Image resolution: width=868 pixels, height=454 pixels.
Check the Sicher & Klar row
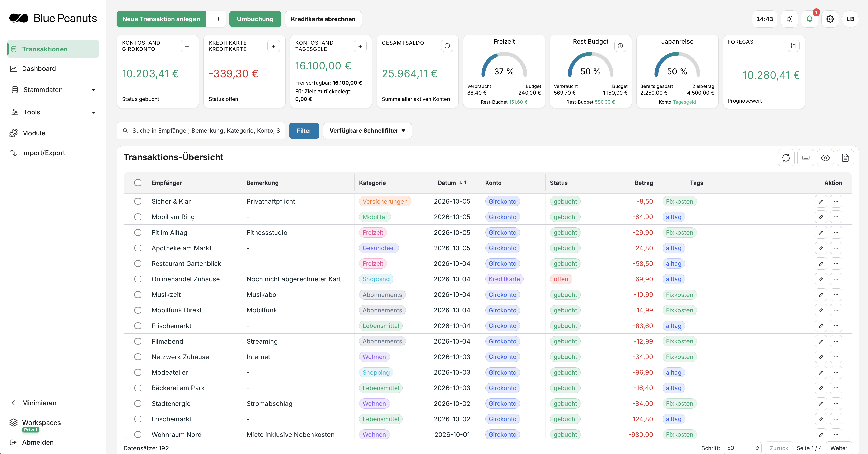pos(138,201)
